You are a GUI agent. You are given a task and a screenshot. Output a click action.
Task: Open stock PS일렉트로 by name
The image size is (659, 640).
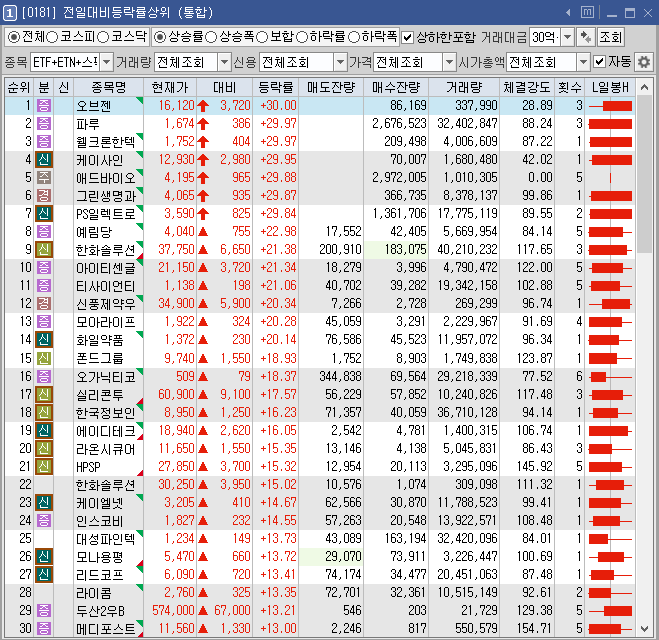pos(105,214)
